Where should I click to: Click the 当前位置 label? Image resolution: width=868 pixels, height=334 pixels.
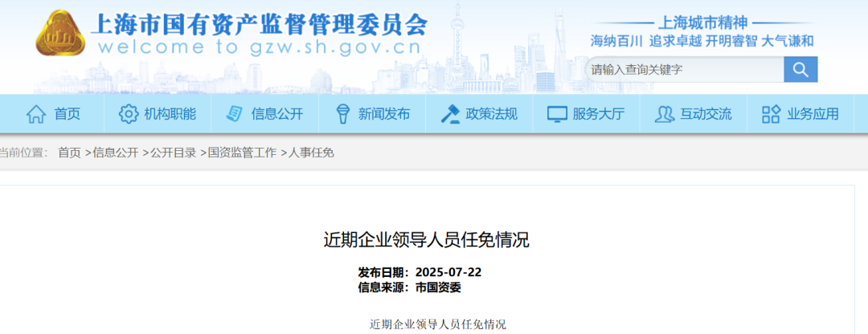(23, 153)
